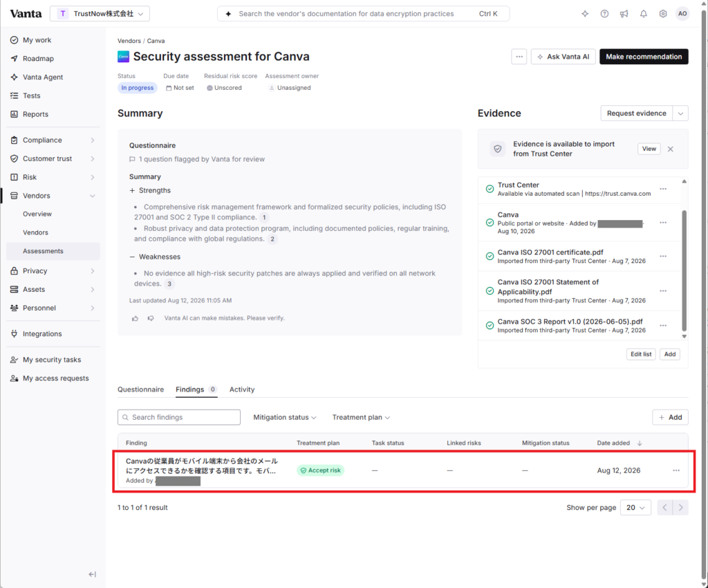Viewport: 708px width, 588px height.
Task: Open the settings gear icon
Action: coord(662,14)
